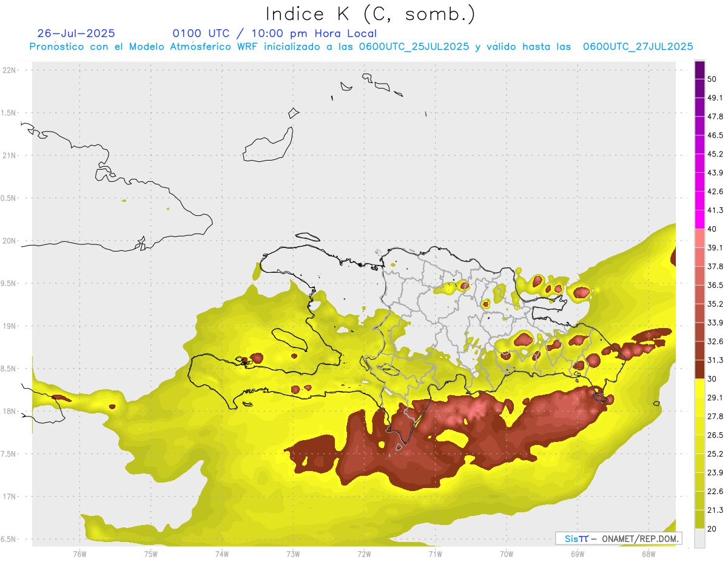This screenshot has height=562, width=728.
Task: Click the color bar label "27.8"
Action: (715, 416)
